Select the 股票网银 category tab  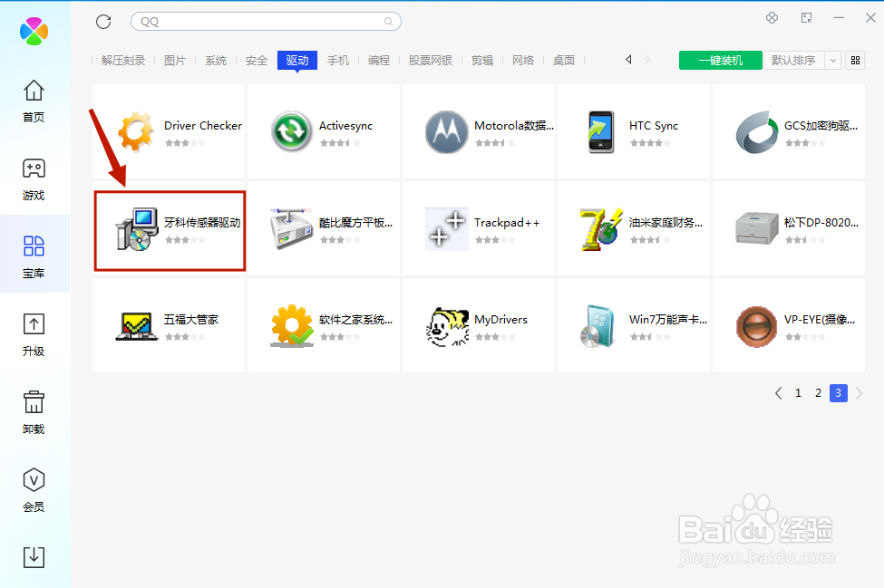click(430, 61)
